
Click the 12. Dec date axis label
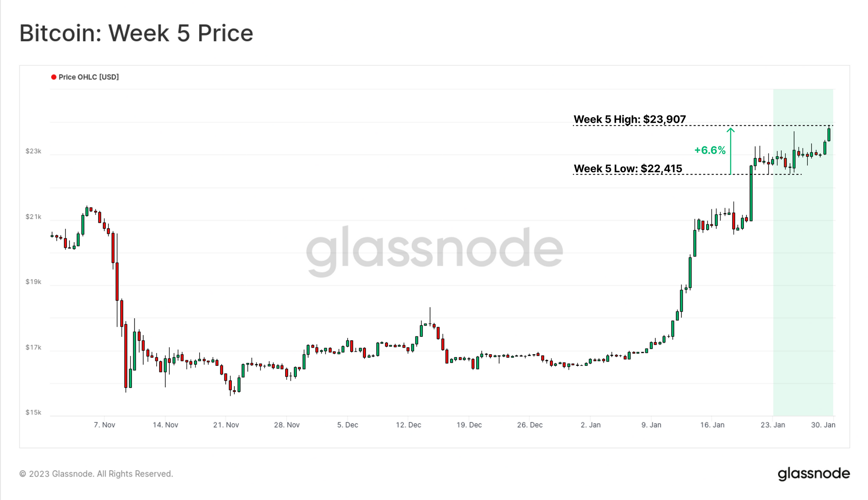pyautogui.click(x=408, y=425)
